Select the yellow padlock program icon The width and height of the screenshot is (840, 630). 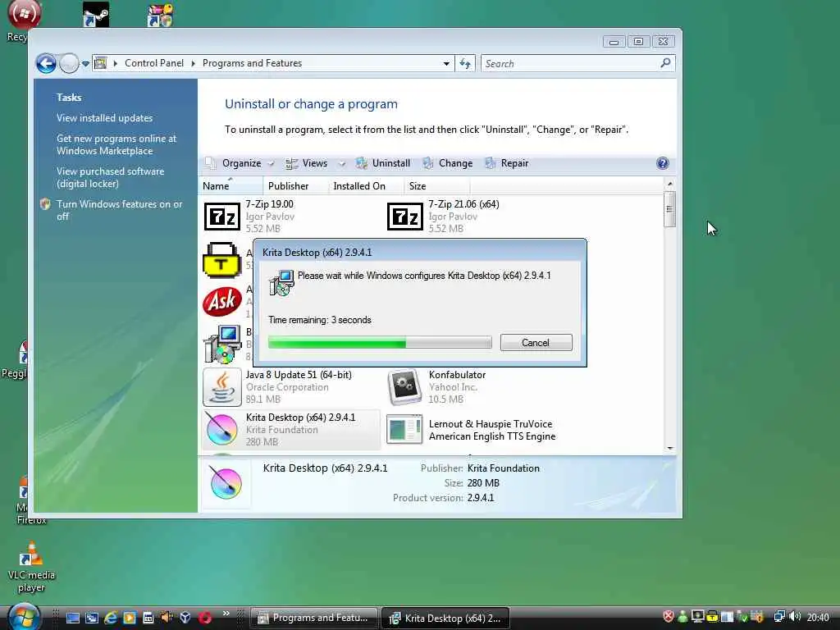221,260
